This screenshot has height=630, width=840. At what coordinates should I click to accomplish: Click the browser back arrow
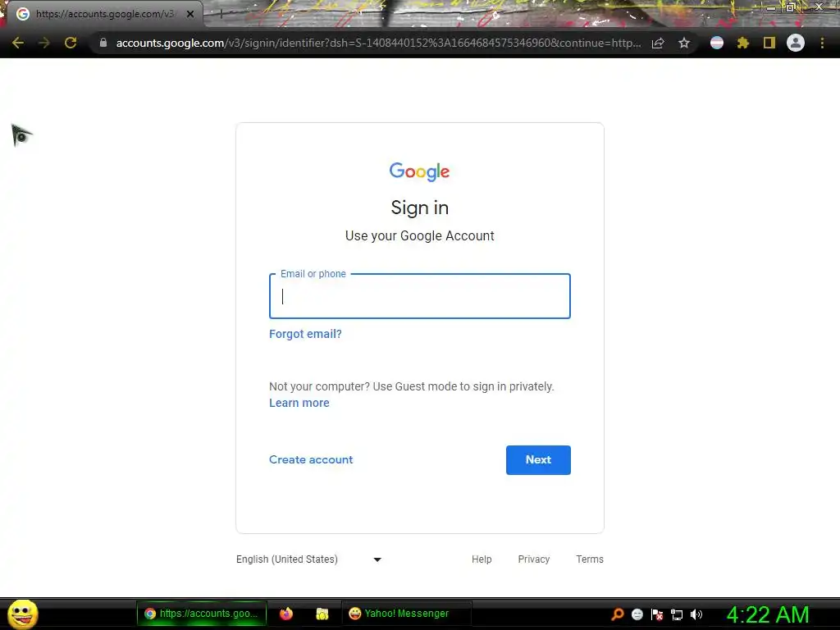18,43
